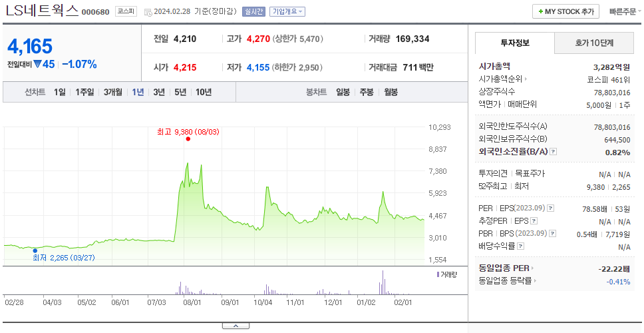Click the 코스피 market badge
The image size is (644, 333).
(x=126, y=11)
